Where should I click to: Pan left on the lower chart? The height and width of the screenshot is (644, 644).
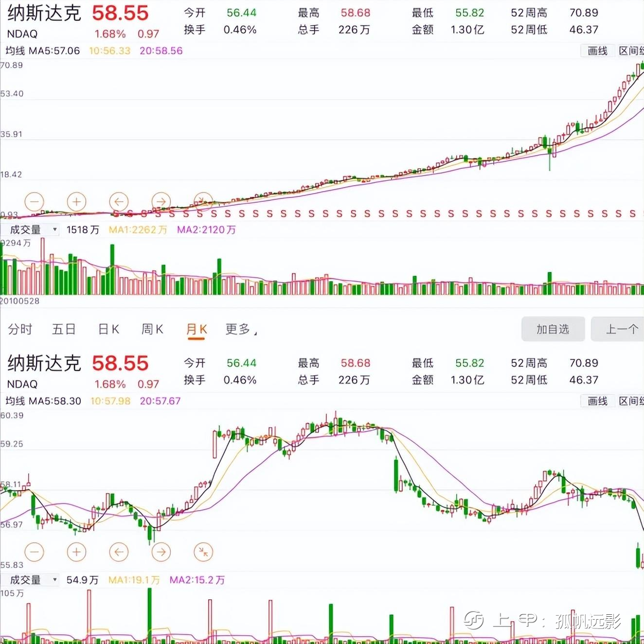click(x=119, y=552)
